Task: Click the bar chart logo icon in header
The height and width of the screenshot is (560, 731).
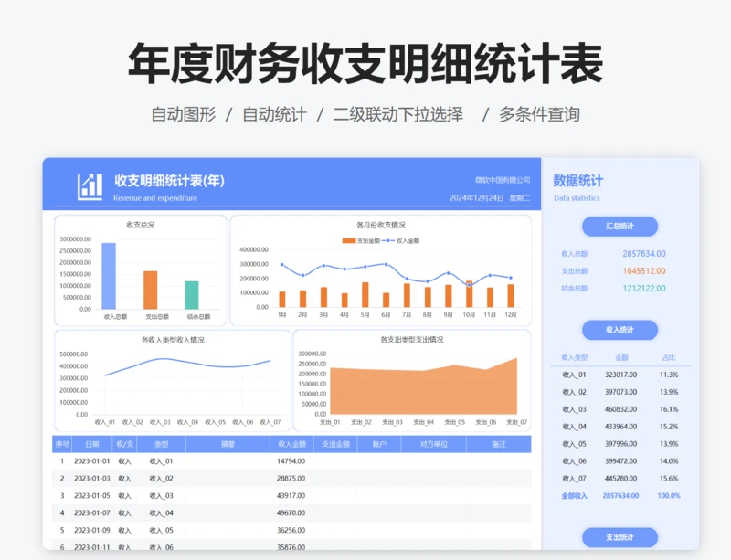Action: tap(90, 187)
